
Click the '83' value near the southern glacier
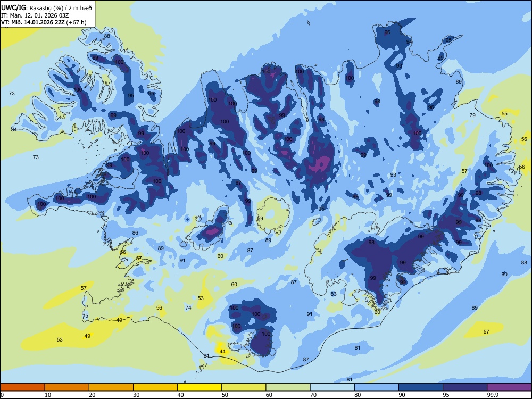point(334,294)
